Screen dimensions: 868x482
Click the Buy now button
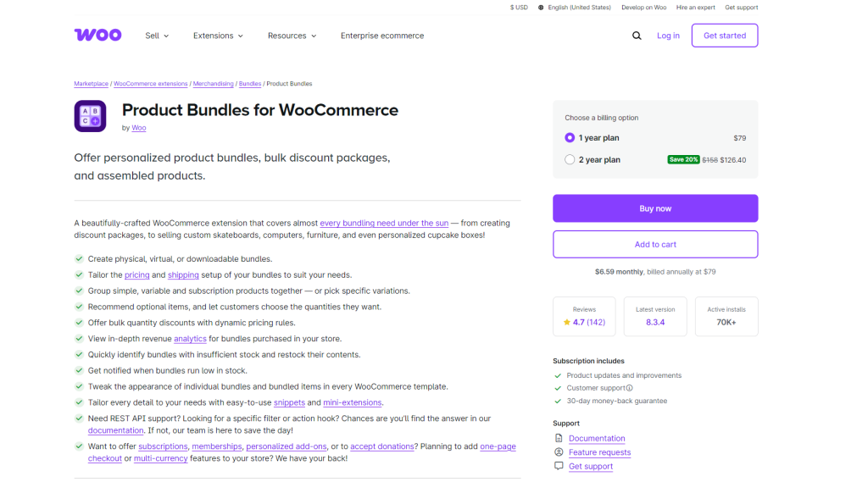pyautogui.click(x=655, y=208)
